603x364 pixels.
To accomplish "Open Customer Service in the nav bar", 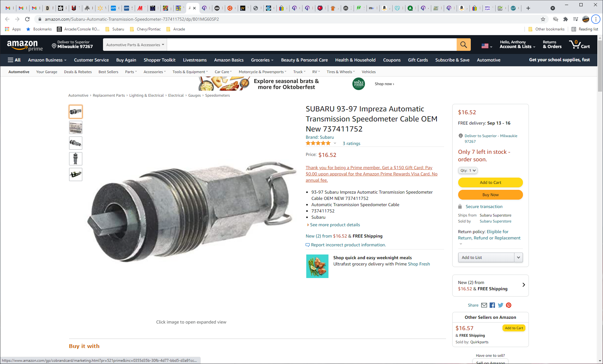I will (x=91, y=60).
